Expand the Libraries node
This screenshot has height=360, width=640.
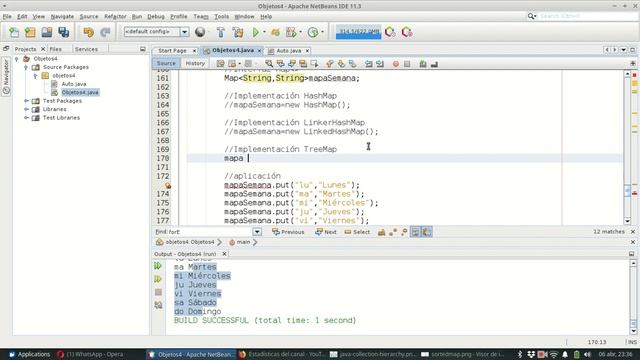[26, 109]
